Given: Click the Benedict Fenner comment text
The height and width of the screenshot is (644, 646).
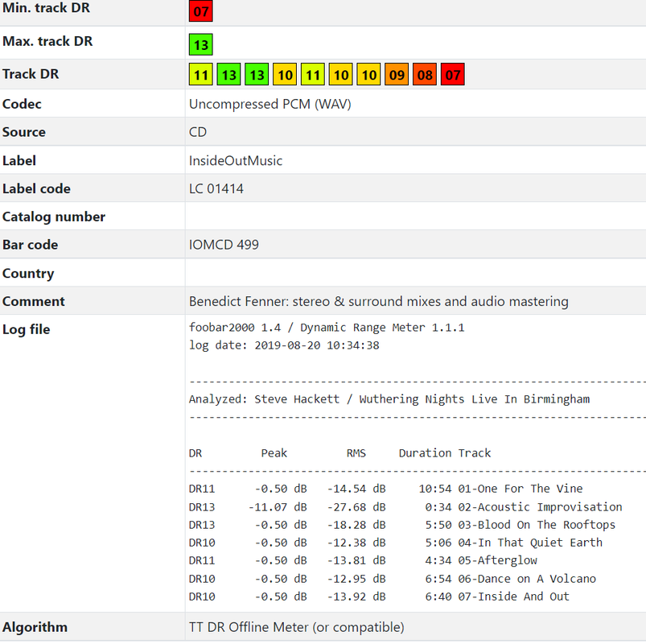Looking at the screenshot, I should (379, 301).
